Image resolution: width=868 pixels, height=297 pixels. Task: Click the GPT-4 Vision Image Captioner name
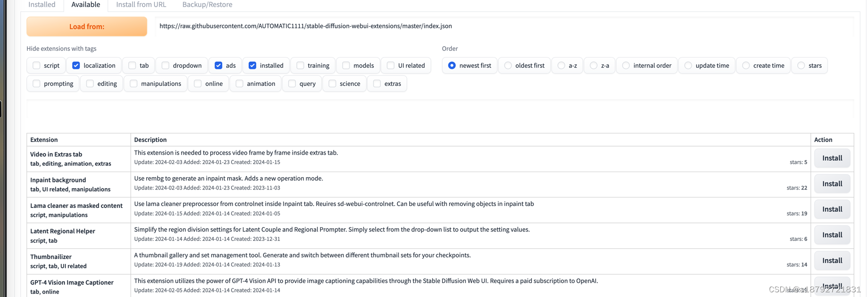pos(72,282)
